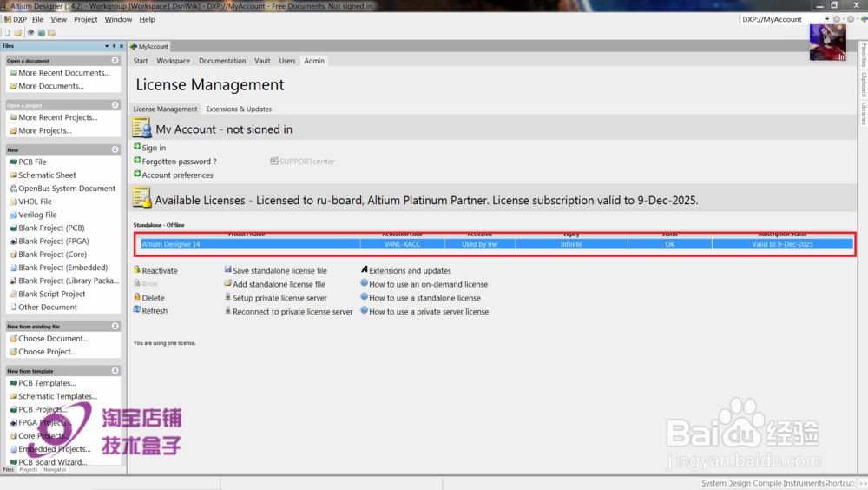Click the workspace panel toolbar icon

(51, 33)
